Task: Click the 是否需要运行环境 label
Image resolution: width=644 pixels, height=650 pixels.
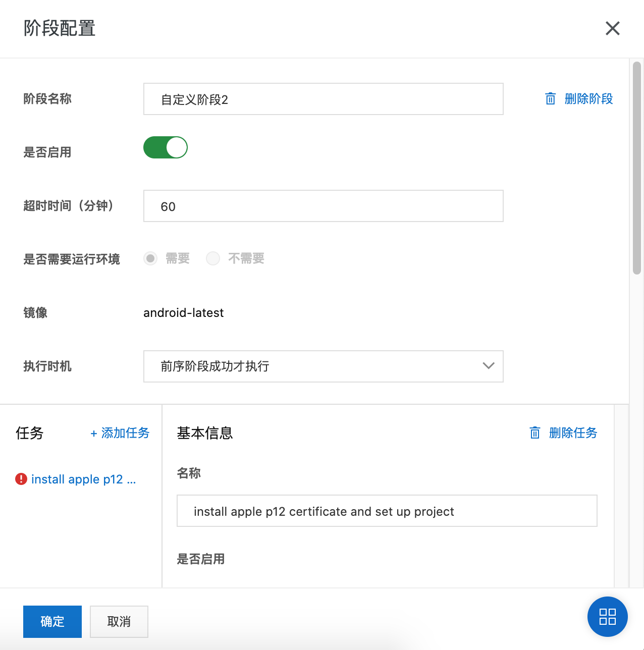Action: pos(72,259)
